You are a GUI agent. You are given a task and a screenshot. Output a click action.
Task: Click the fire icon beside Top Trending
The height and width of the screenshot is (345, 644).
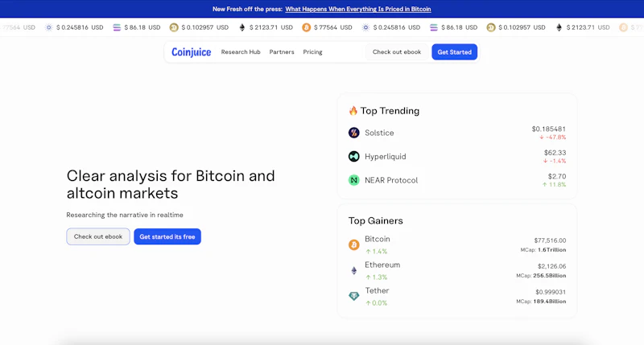tap(353, 111)
